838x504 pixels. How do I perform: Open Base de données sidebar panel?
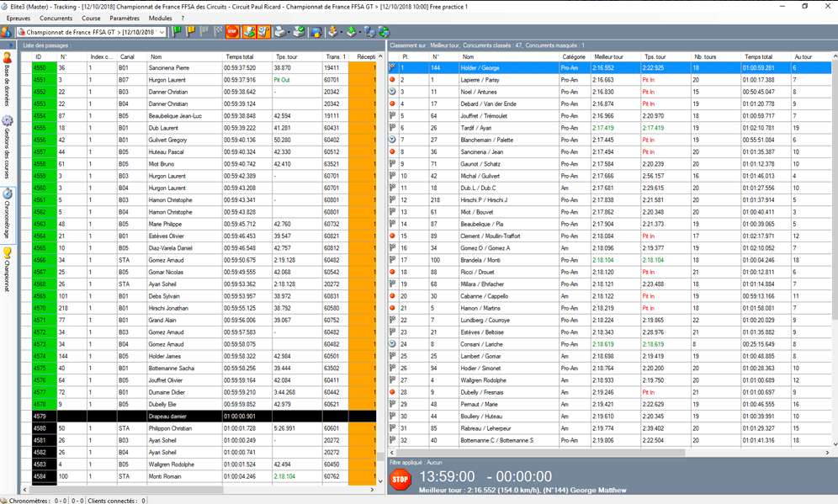pyautogui.click(x=8, y=80)
